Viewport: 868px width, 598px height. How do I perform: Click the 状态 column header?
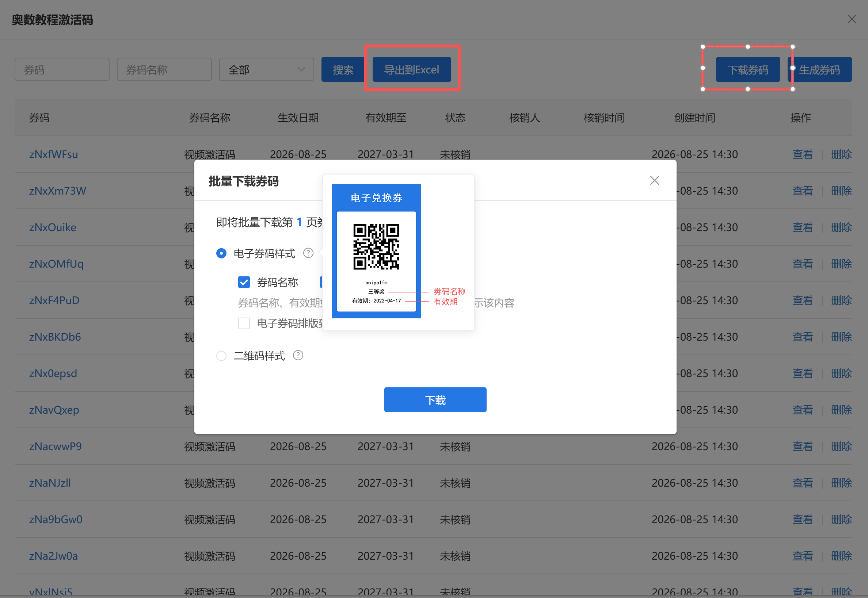455,118
